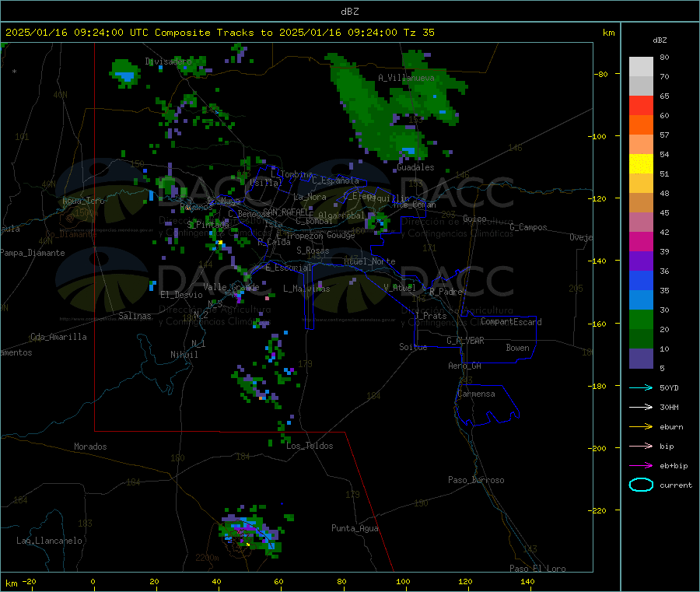
Task: Click the blue 35 dBZ legend swatch
Action: (641, 280)
